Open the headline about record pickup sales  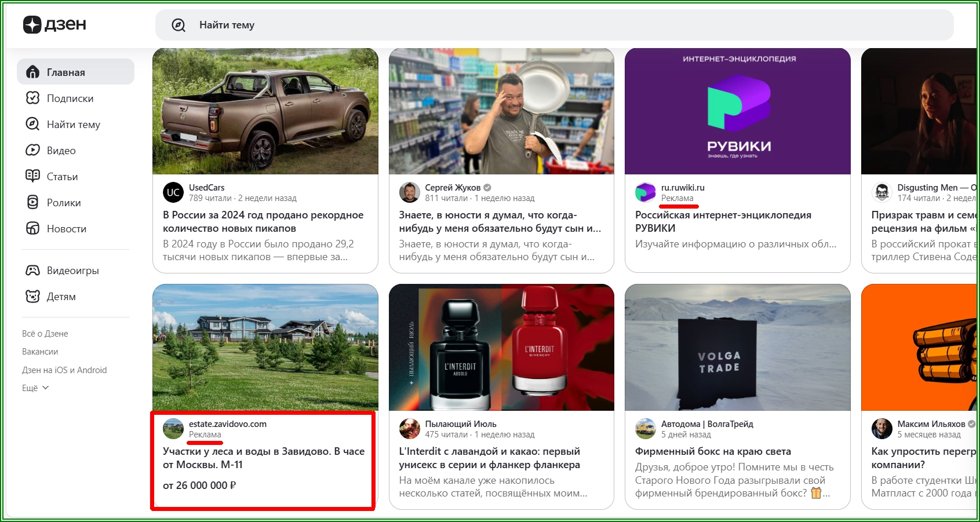[x=263, y=221]
